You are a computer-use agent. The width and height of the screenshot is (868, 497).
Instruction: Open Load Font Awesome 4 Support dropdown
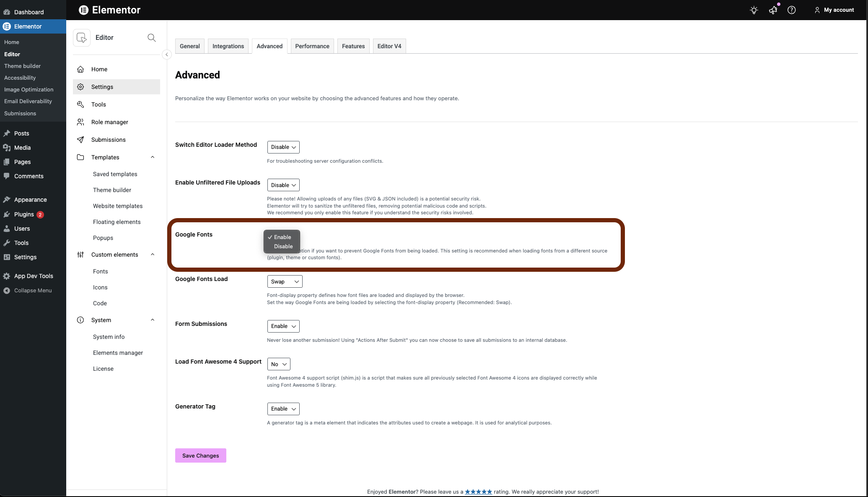click(279, 364)
